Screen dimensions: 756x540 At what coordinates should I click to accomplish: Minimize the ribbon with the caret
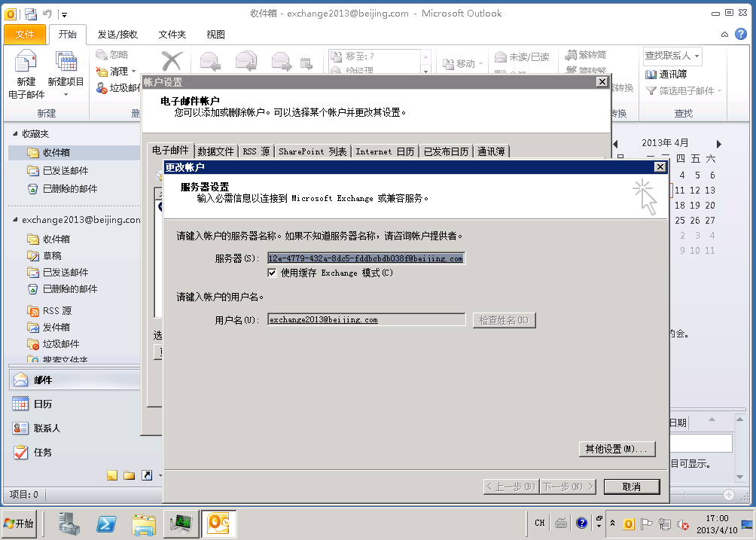[724, 34]
